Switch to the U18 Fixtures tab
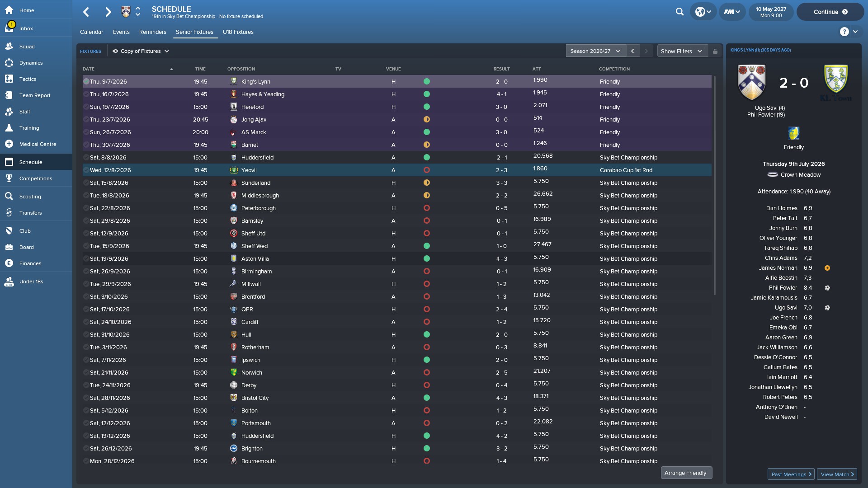Screen dimensions: 868x488 [x=238, y=32]
